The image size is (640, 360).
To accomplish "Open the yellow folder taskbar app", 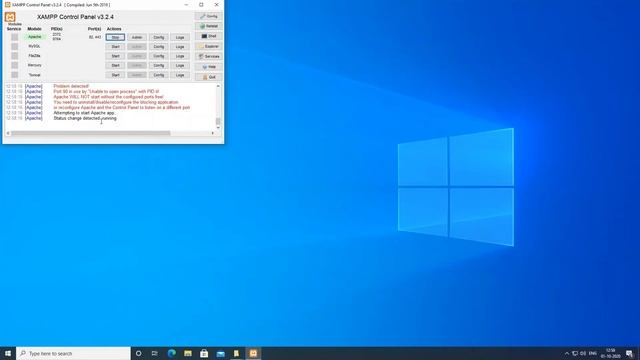I will [x=236, y=353].
